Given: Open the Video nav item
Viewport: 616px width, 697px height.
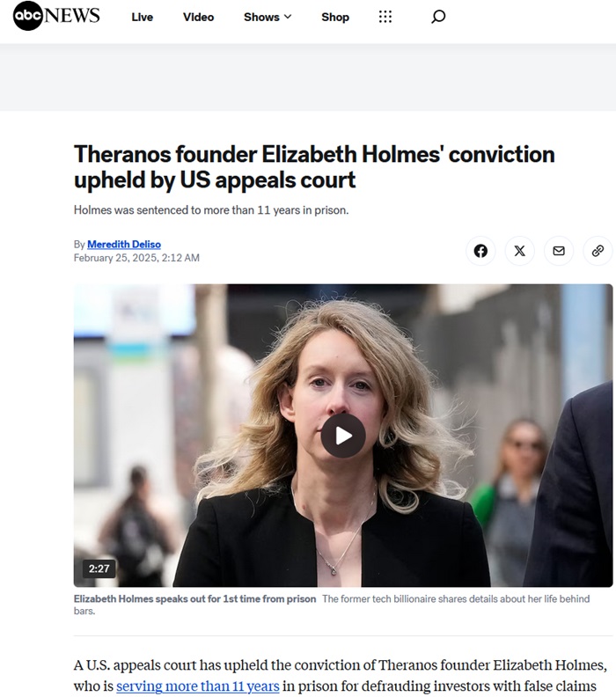Looking at the screenshot, I should click(x=198, y=17).
